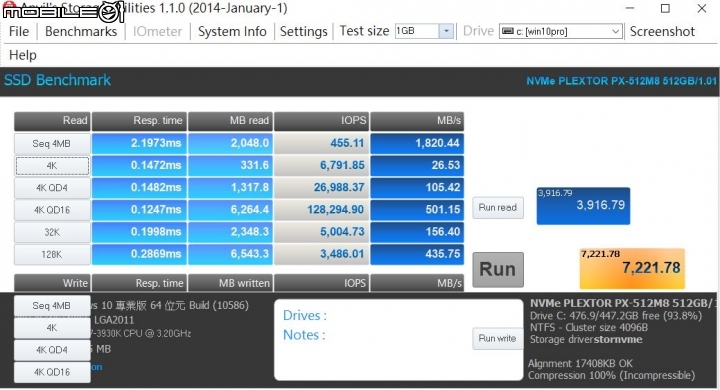Click the Alignment 17408KB OK text

(580, 363)
